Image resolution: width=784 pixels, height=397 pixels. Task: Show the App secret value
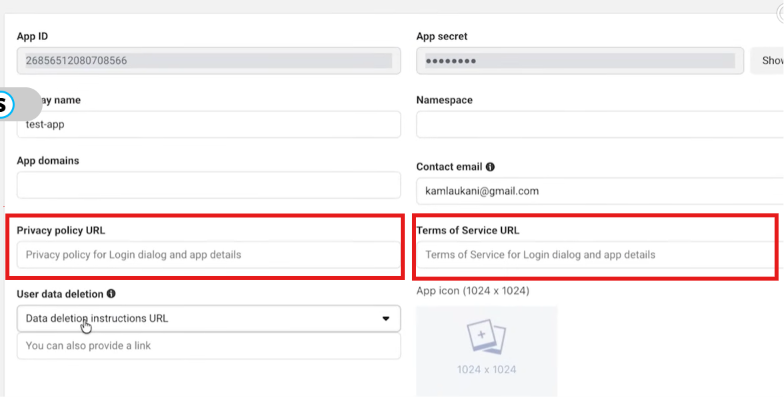pyautogui.click(x=768, y=61)
